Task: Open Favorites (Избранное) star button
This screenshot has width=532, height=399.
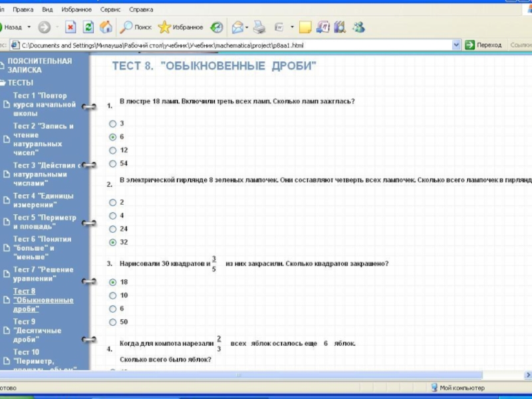Action: pos(180,27)
